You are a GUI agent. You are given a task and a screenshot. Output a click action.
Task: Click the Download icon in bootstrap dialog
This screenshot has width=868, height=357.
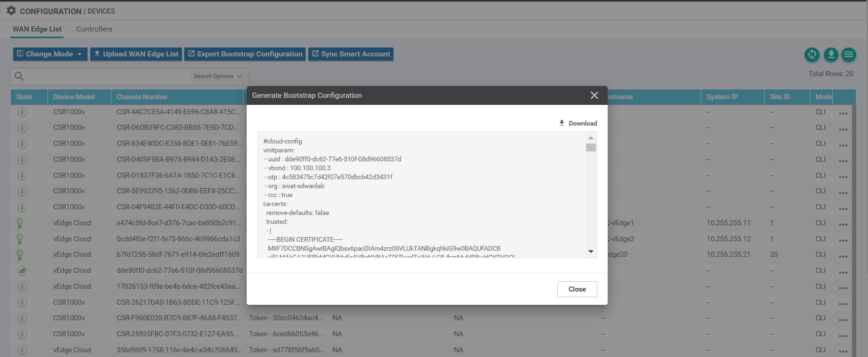pyautogui.click(x=562, y=123)
